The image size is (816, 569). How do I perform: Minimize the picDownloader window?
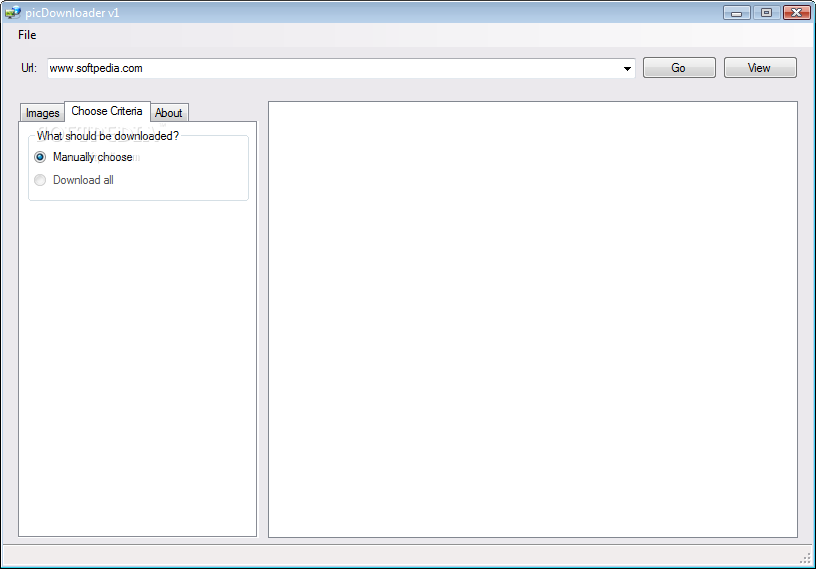pyautogui.click(x=736, y=12)
